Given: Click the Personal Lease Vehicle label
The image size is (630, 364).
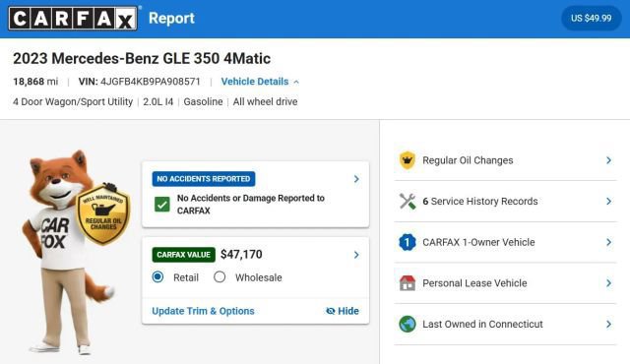Looking at the screenshot, I should 474,283.
